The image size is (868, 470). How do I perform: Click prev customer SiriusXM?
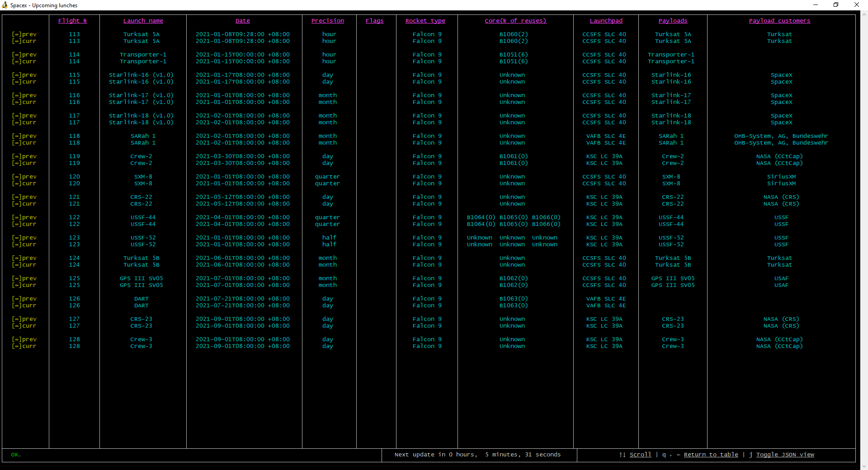click(782, 177)
